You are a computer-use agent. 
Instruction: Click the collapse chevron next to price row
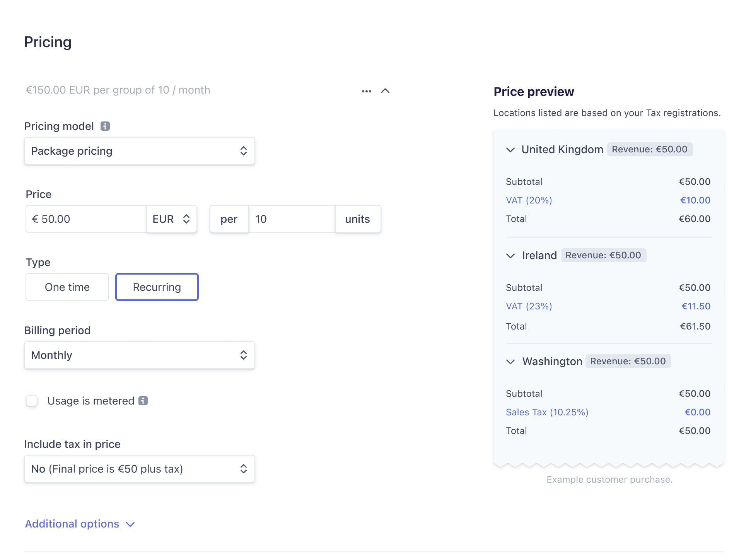pyautogui.click(x=385, y=91)
